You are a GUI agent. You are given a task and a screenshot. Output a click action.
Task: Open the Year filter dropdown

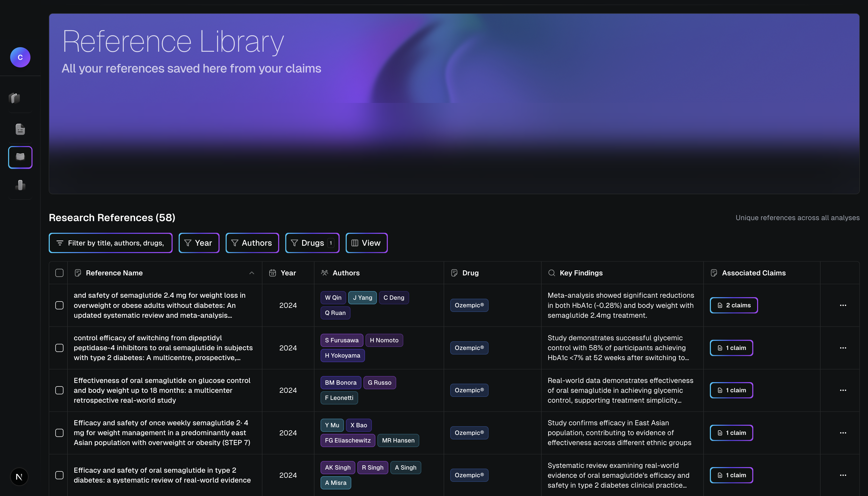(199, 243)
